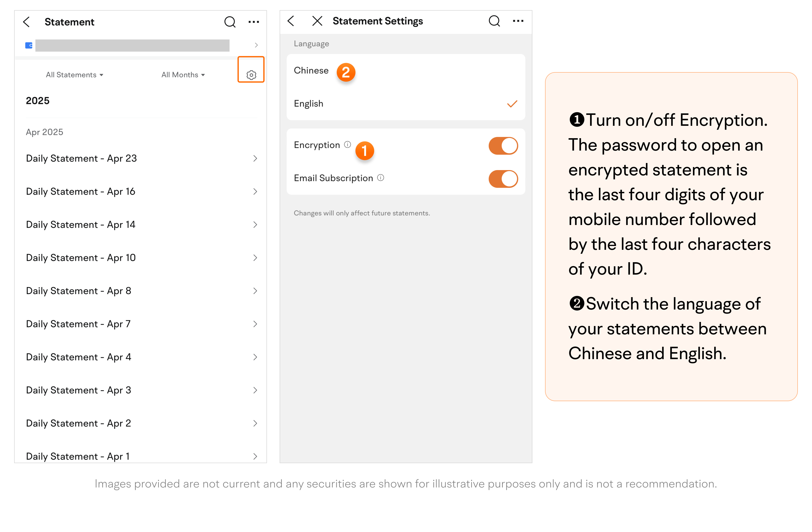Viewport: 812px width, 532px height.
Task: Open the All Months filter dropdown
Action: pos(183,75)
